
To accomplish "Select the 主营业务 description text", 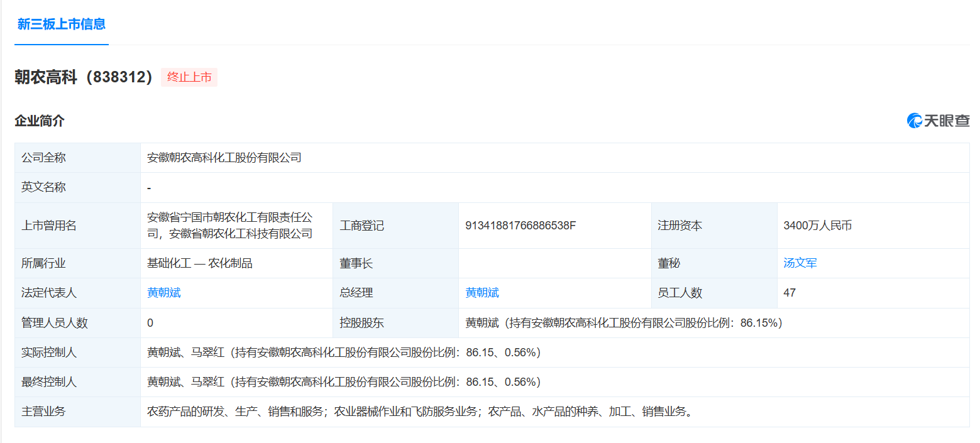I will 421,412.
